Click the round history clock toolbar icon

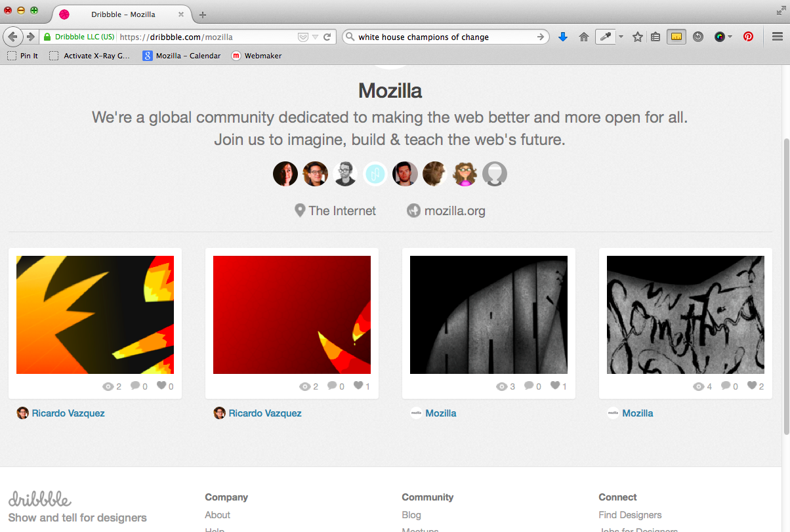pyautogui.click(x=698, y=37)
